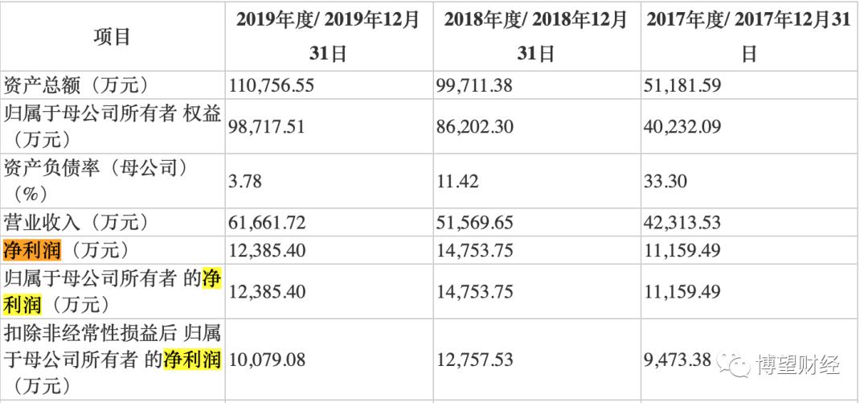The image size is (868, 403).
Task: Click the equity value 98,717.51
Action: [x=275, y=126]
